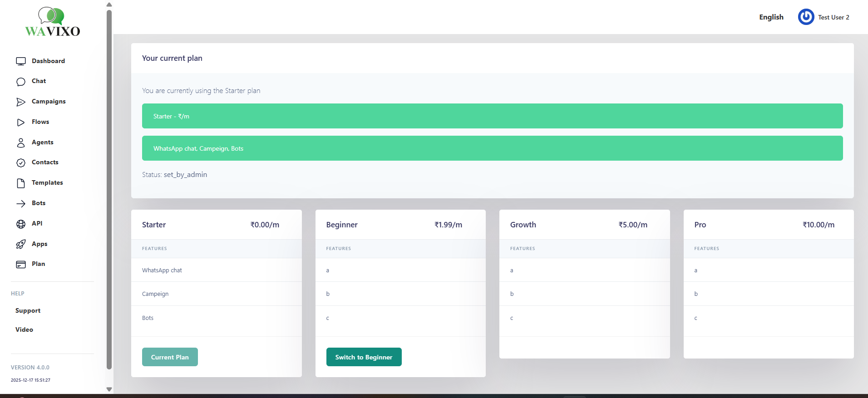Image resolution: width=868 pixels, height=398 pixels.
Task: Open Chat via speech bubble icon
Action: pos(21,82)
